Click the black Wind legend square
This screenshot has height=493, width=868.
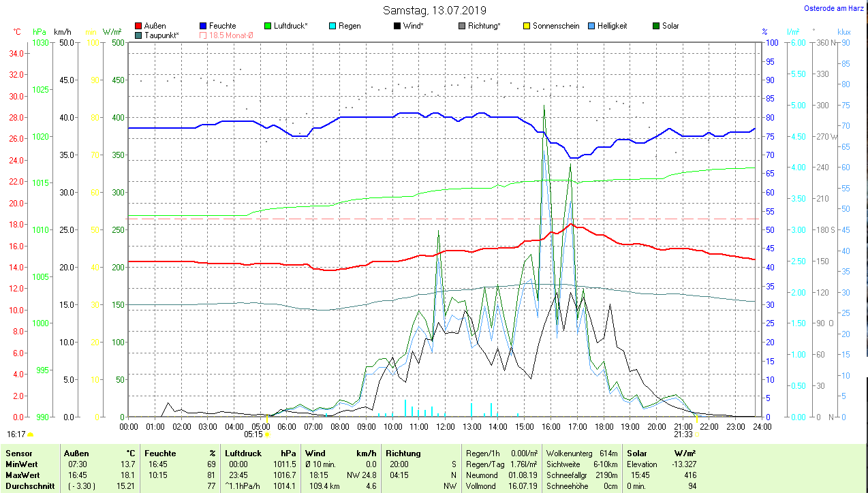[397, 26]
